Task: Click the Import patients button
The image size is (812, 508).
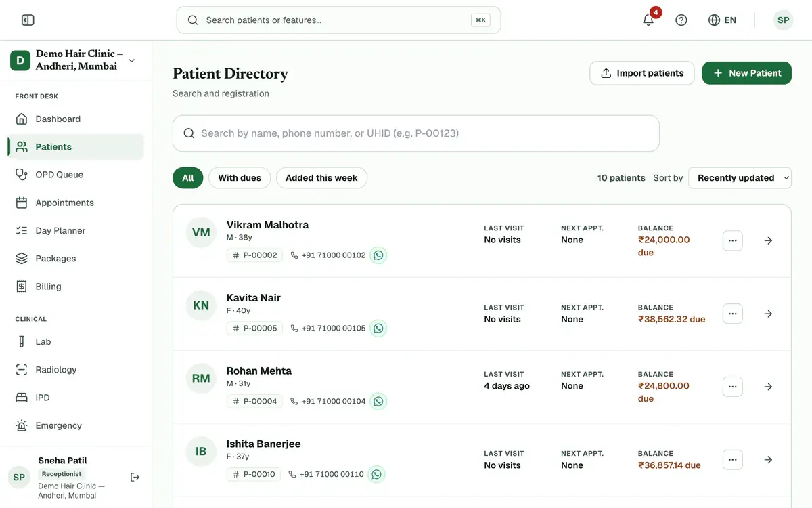Action: pos(642,73)
